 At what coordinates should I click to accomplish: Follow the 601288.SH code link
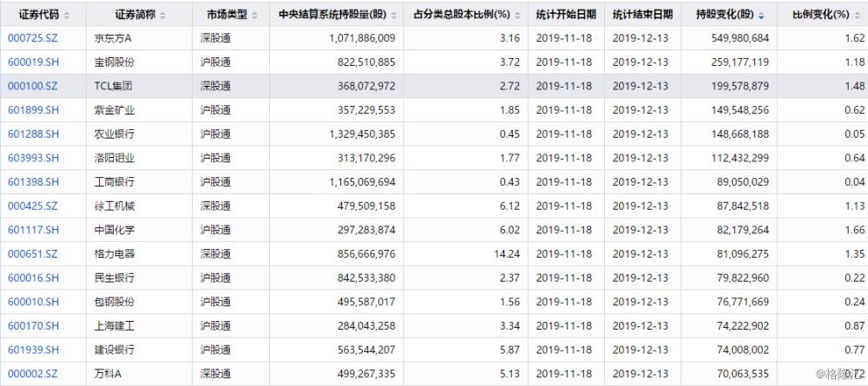point(33,134)
